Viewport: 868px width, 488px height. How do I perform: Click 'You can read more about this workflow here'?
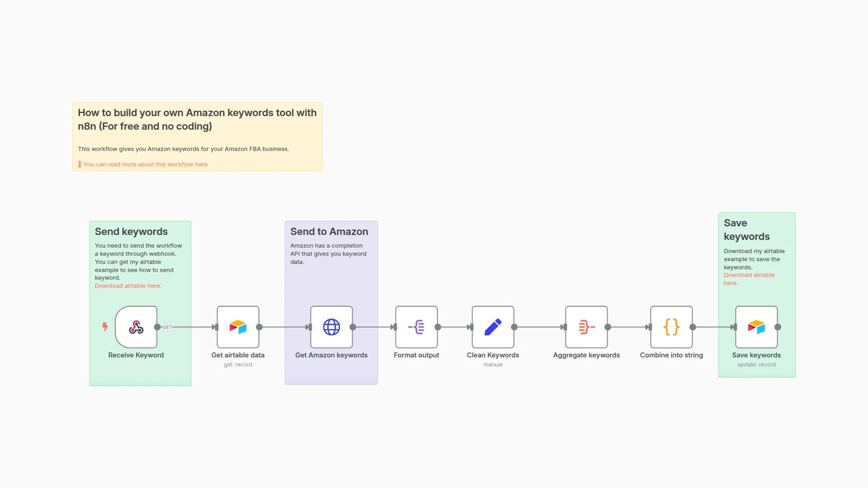[x=146, y=164]
